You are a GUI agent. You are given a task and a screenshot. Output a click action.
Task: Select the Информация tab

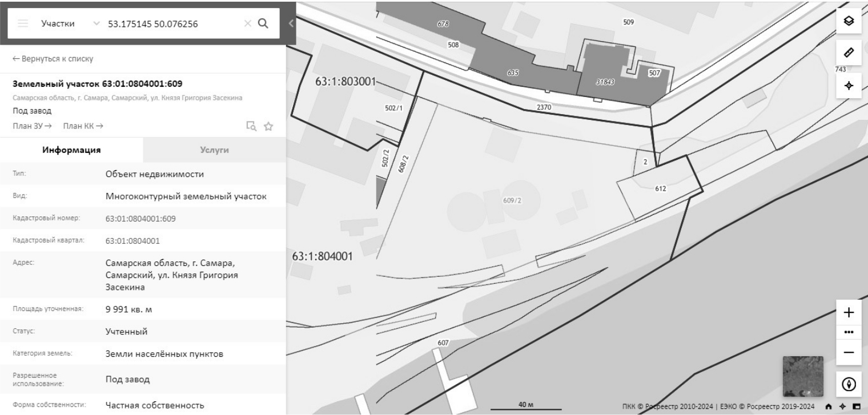[x=71, y=150]
